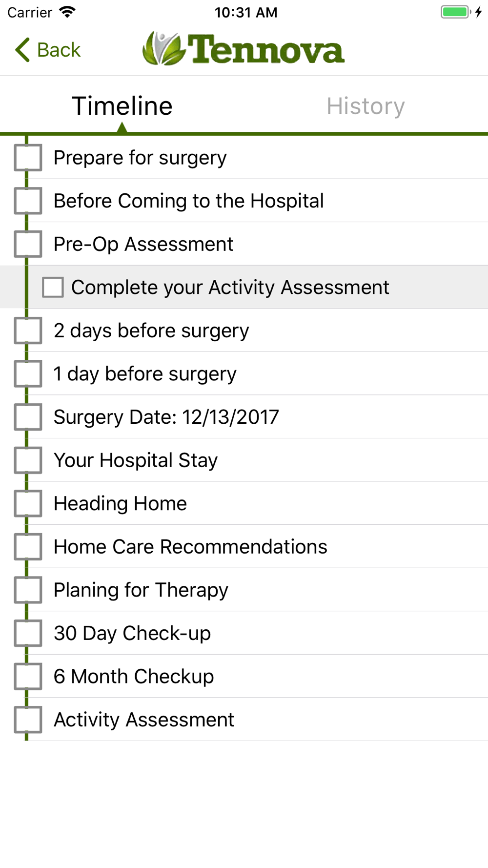Screen dimensions: 488x868
Task: Tap the Tennova leaf logo
Action: pos(163,49)
